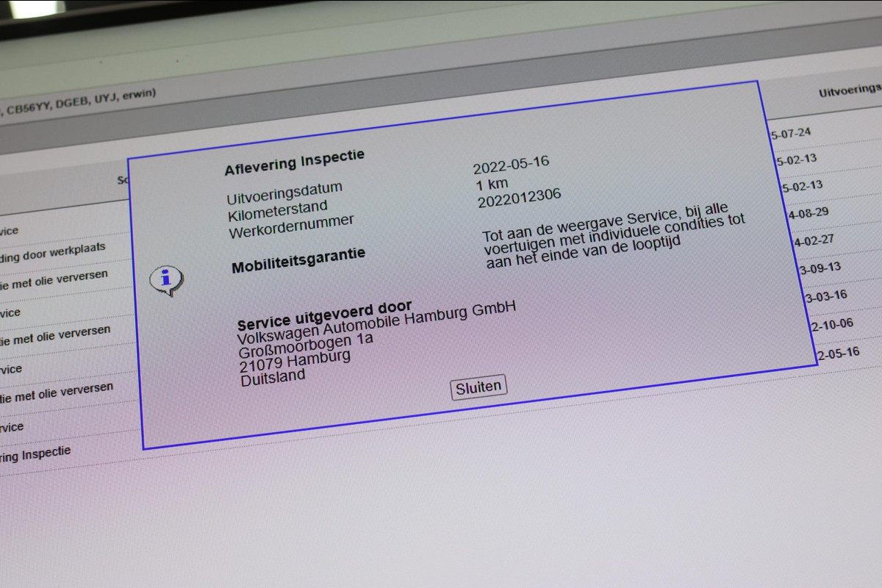Click the blue info speech-bubble icon
This screenshot has height=588, width=882.
pos(166,280)
